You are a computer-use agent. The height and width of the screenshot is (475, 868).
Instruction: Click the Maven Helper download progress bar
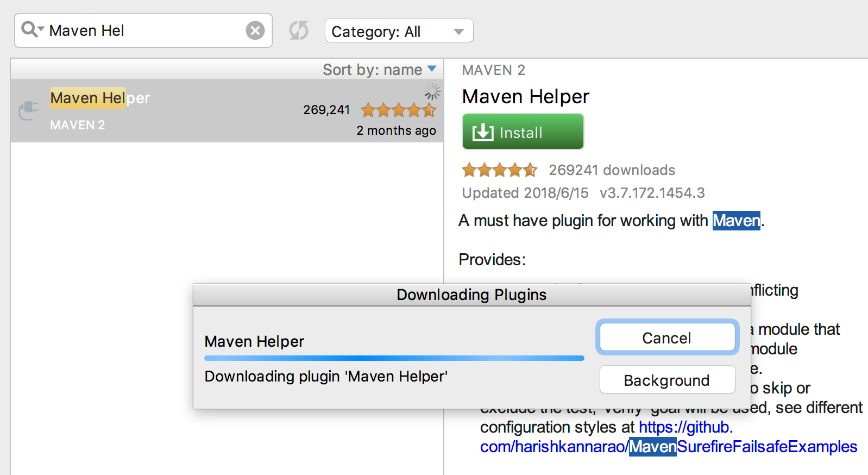click(394, 358)
